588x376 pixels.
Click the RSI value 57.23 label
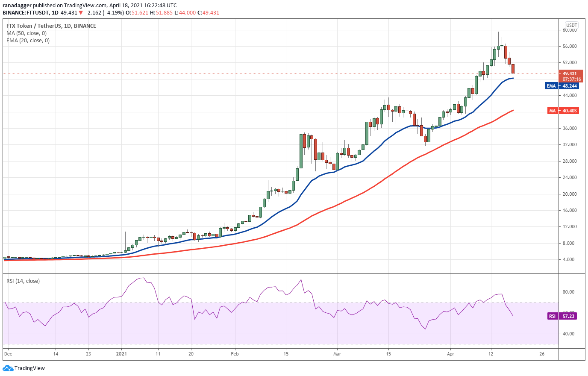[568, 316]
